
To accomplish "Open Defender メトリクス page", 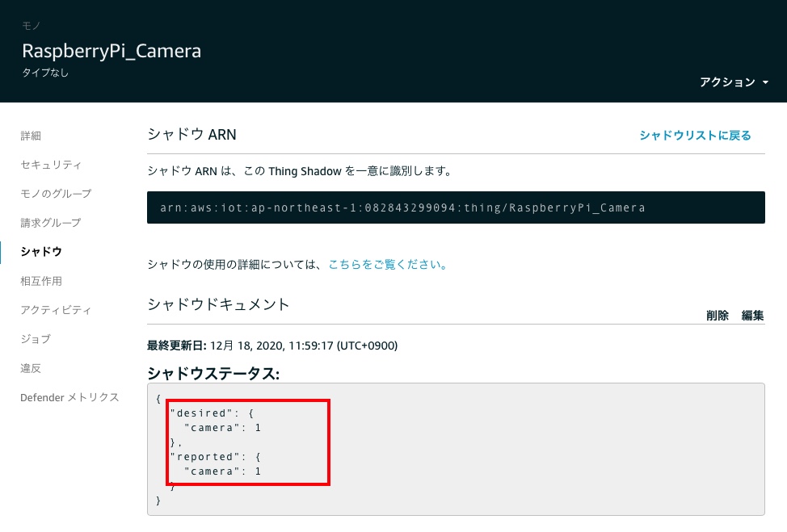I will point(69,397).
